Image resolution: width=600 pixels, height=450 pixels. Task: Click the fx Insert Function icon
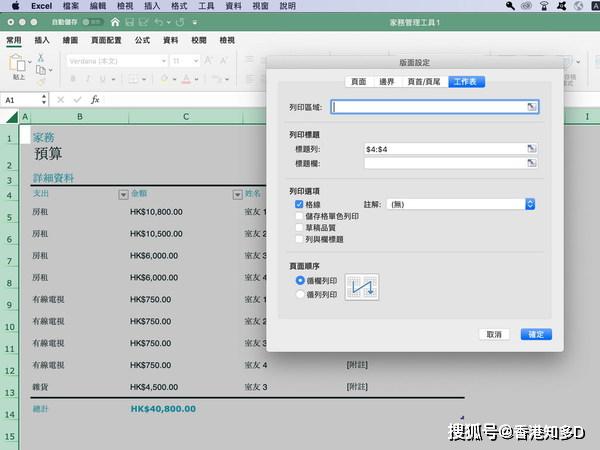pyautogui.click(x=95, y=100)
